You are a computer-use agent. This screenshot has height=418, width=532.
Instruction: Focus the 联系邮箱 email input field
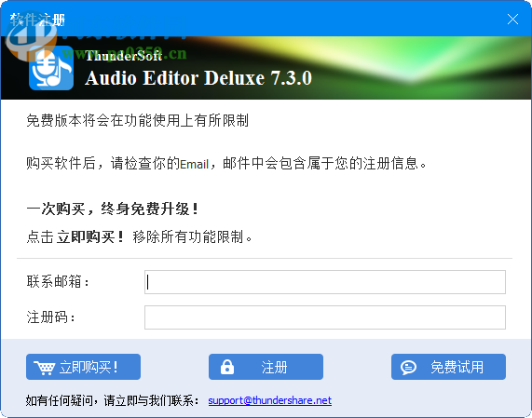pos(324,282)
